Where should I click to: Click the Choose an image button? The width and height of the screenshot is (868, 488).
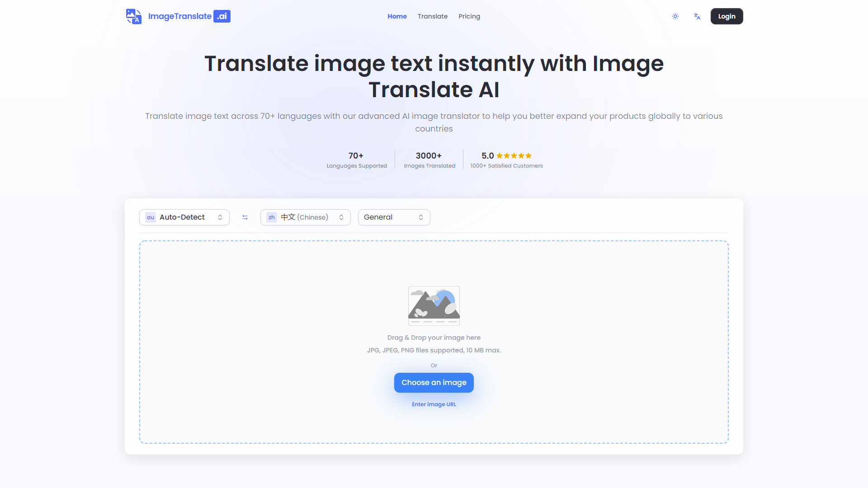434,383
